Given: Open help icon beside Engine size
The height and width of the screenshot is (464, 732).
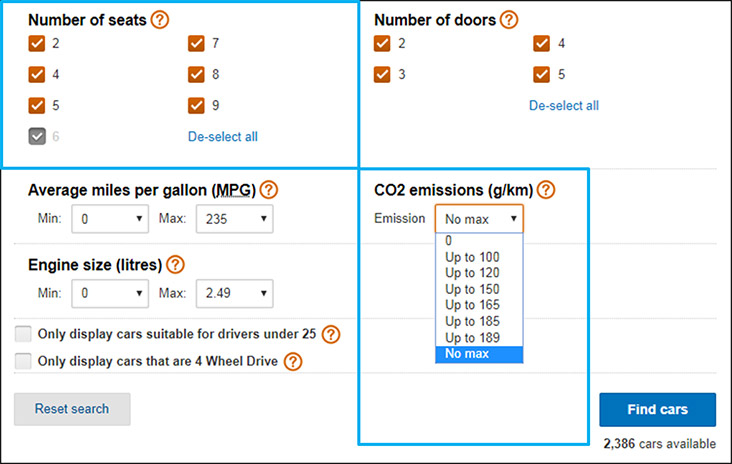Looking at the screenshot, I should click(x=176, y=265).
